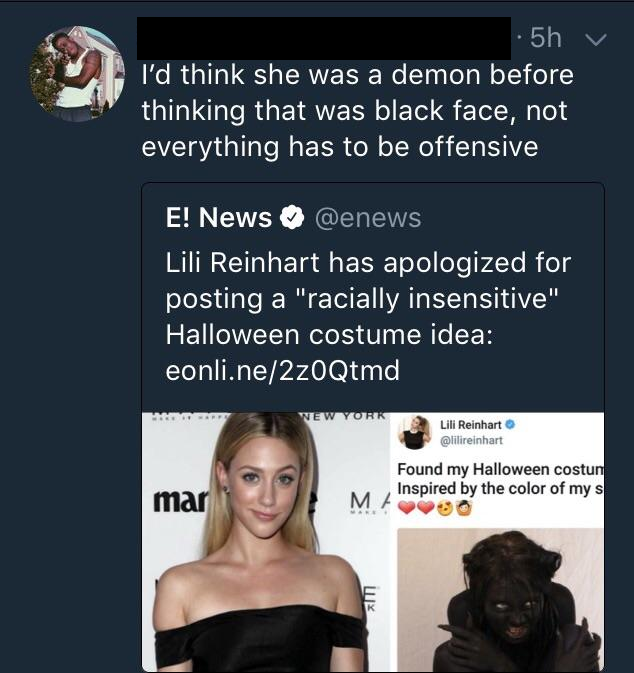Image resolution: width=634 pixels, height=673 pixels.
Task: Open the @enews handle
Action: tap(369, 217)
